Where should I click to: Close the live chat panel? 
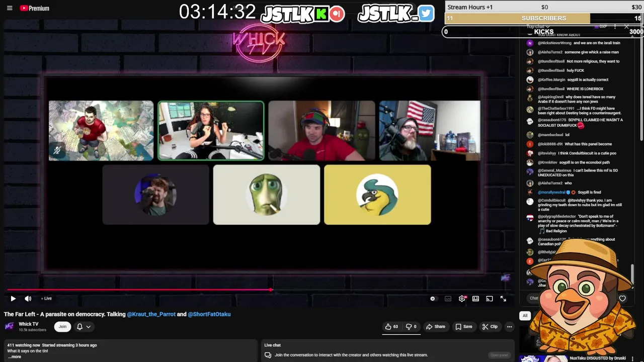coord(626,26)
